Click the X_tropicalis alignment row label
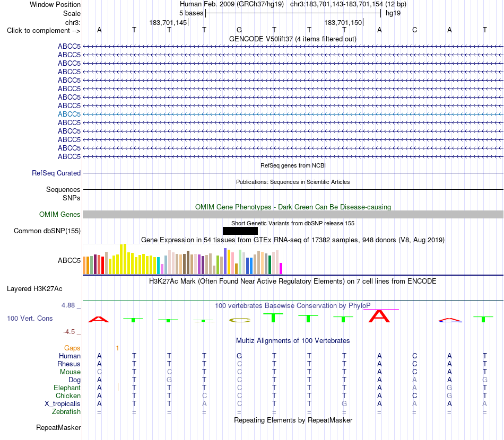Viewport: 504px width, 440px height. point(63,404)
